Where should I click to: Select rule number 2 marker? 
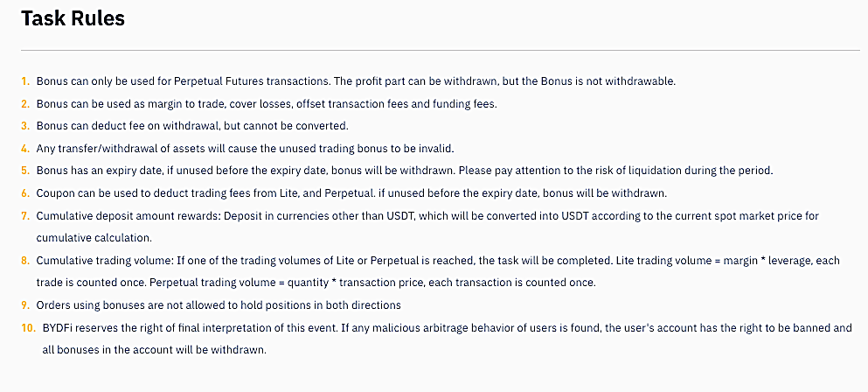pos(25,103)
